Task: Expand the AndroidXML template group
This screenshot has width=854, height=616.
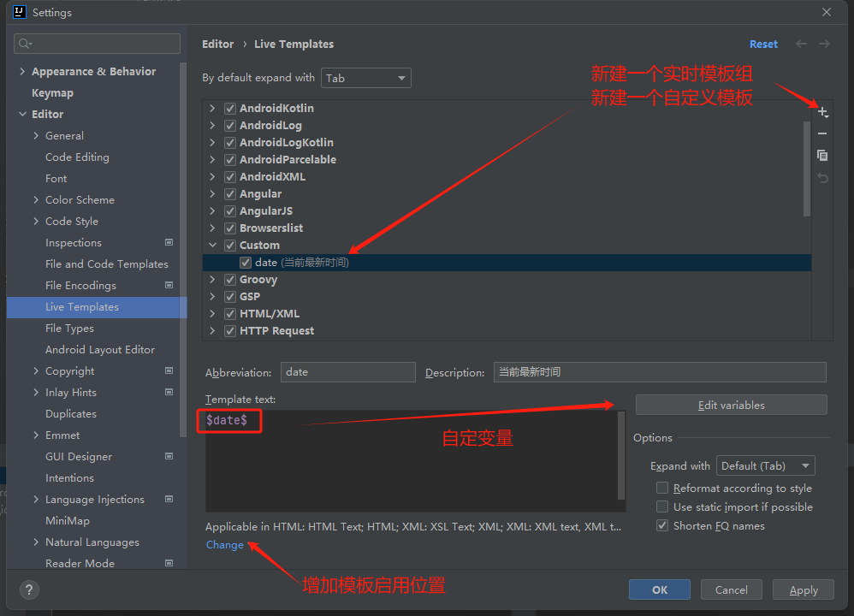Action: coord(212,176)
